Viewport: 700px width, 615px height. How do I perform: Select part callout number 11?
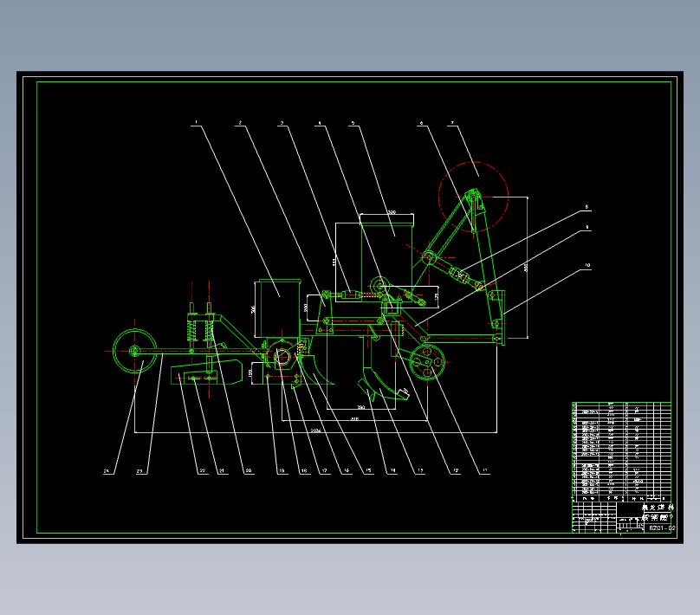point(485,470)
